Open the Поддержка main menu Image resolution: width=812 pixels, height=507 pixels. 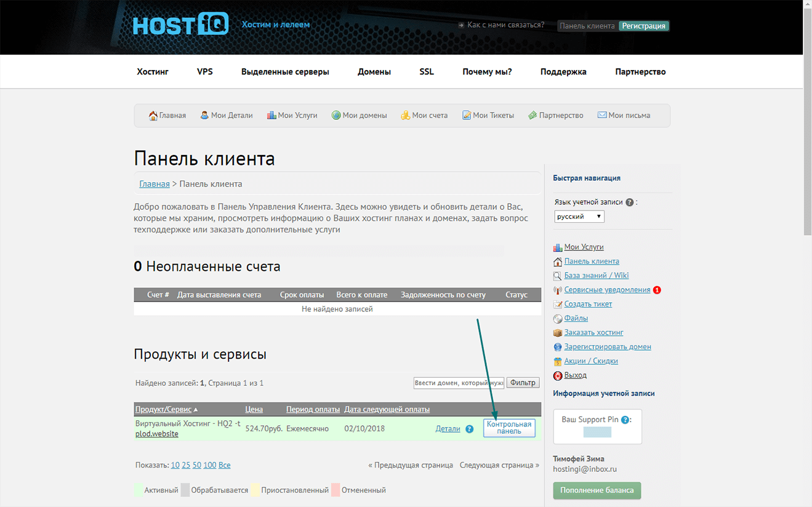[563, 71]
